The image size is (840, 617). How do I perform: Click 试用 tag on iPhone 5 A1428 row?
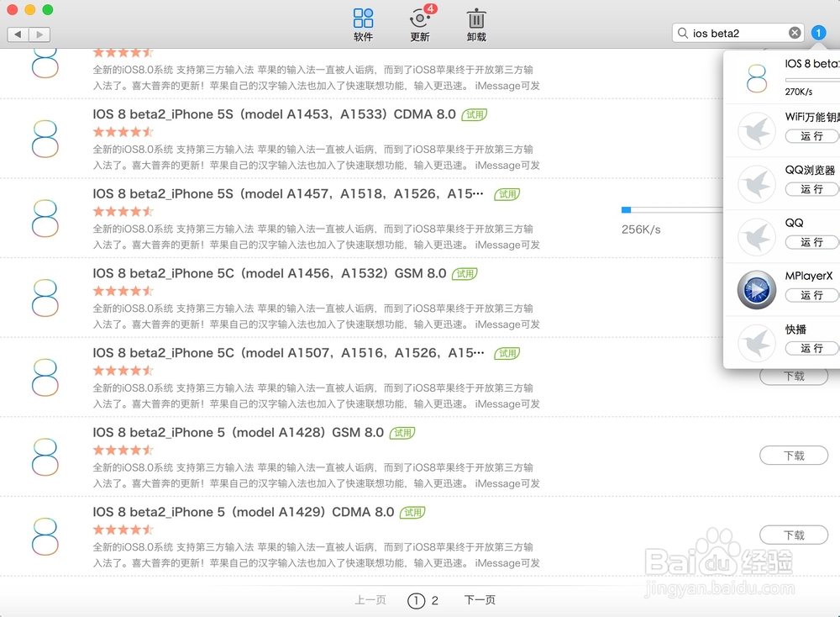402,433
